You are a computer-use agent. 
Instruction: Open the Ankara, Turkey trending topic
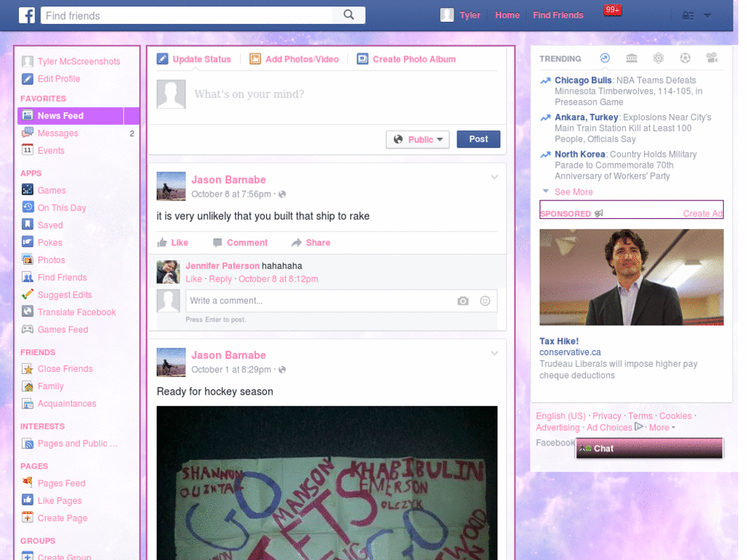(x=586, y=117)
